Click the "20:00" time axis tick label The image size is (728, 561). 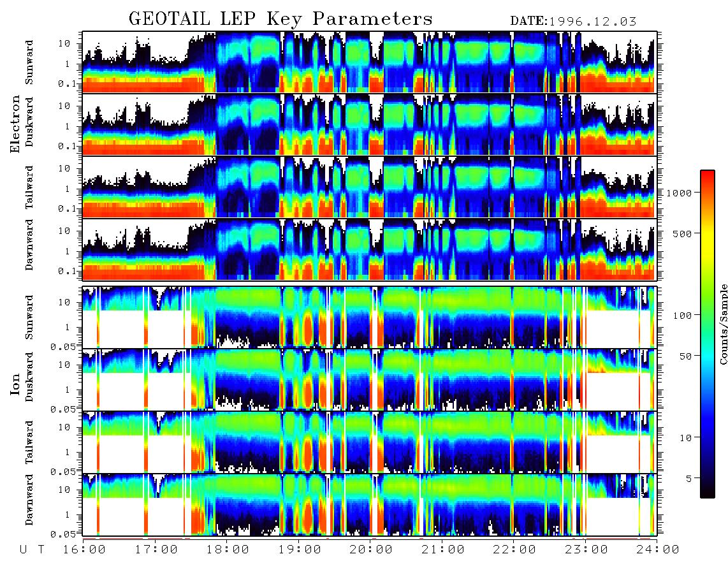tap(371, 550)
